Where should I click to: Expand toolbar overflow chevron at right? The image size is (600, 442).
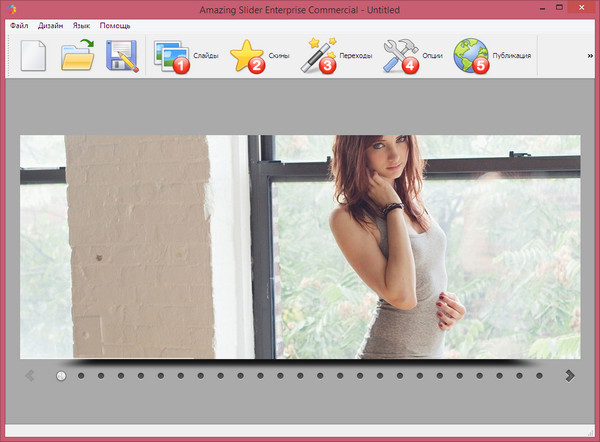[x=590, y=56]
